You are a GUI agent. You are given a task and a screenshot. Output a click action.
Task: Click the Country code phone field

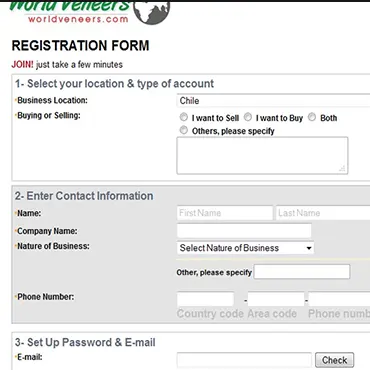pyautogui.click(x=205, y=299)
